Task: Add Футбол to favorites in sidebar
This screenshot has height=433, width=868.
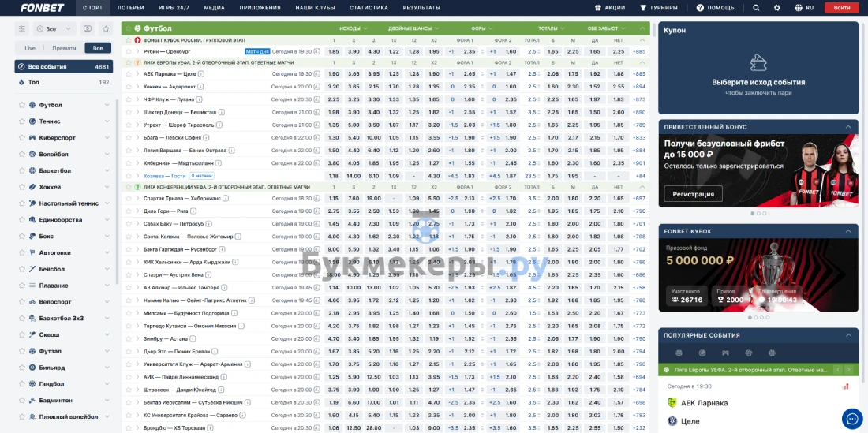Action: pyautogui.click(x=22, y=105)
